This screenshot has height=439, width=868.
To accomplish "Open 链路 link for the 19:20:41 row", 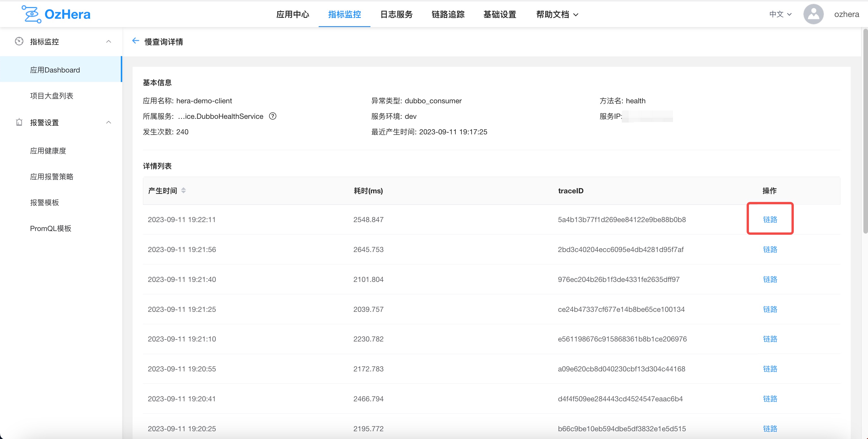I will pos(770,399).
